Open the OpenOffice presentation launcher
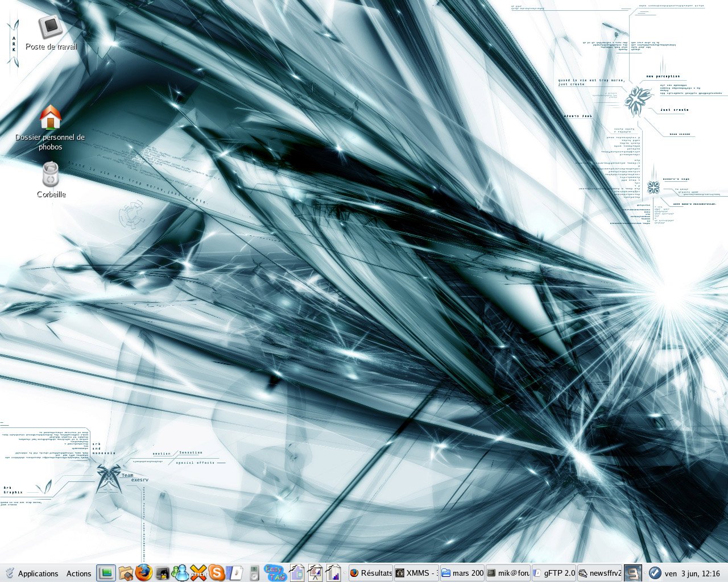This screenshot has height=582, width=728. click(315, 573)
